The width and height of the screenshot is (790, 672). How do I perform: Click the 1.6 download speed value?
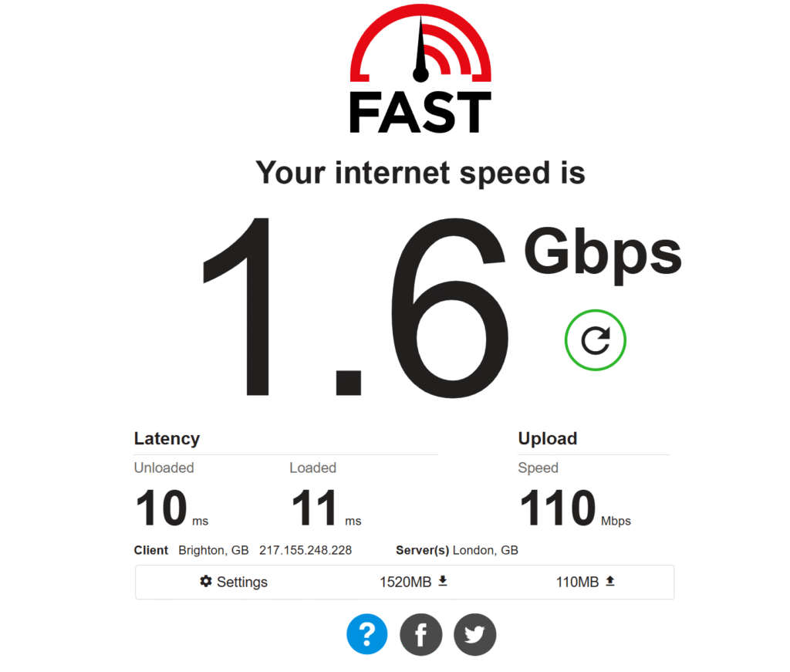(x=355, y=307)
